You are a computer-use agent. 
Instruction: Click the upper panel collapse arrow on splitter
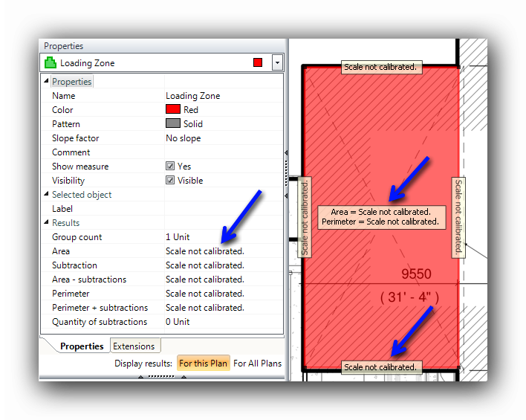pos(286,152)
